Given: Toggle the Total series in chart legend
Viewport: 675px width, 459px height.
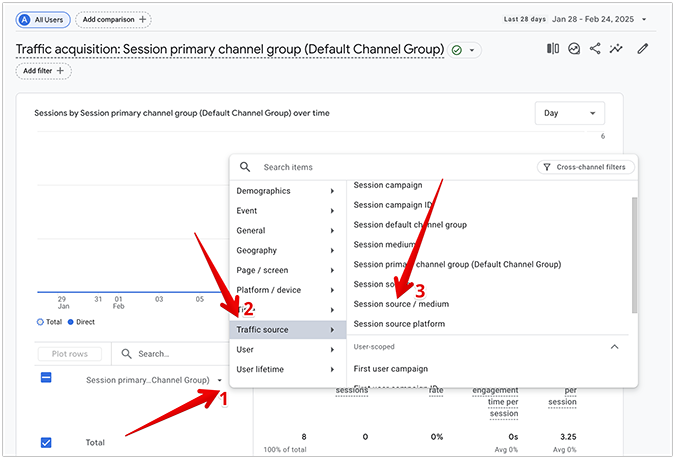Looking at the screenshot, I should click(x=49, y=322).
